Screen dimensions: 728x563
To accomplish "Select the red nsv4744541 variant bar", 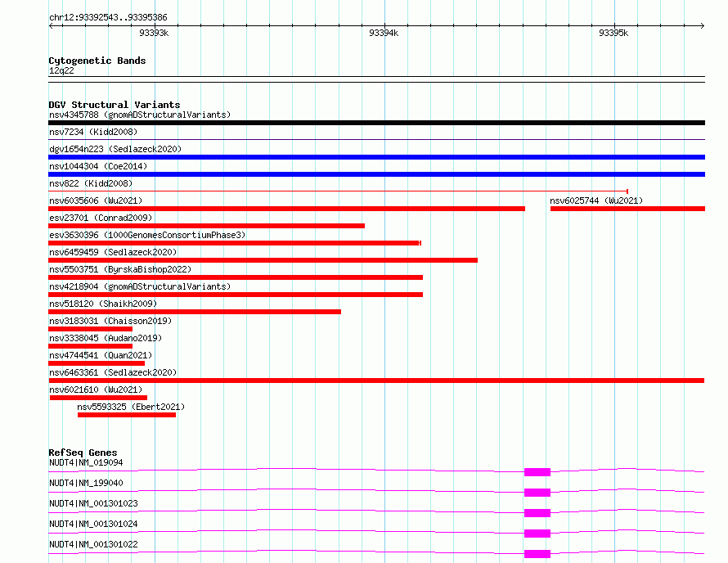I will pyautogui.click(x=97, y=363).
